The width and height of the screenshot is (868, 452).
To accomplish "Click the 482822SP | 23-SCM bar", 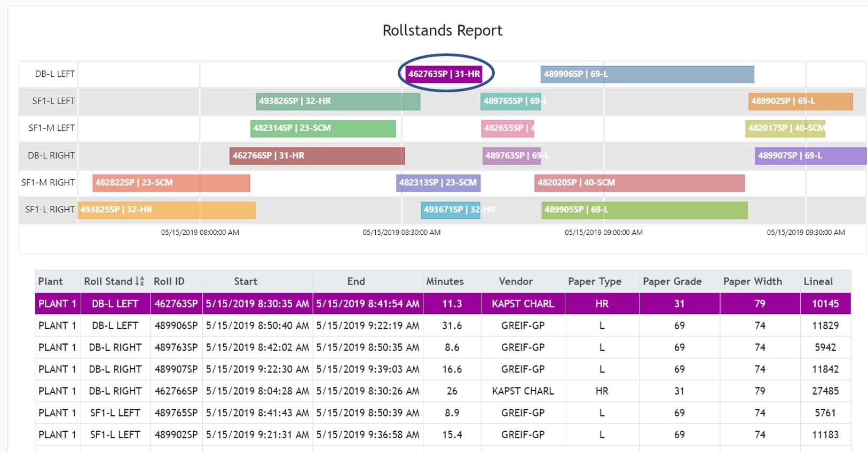I will (171, 183).
